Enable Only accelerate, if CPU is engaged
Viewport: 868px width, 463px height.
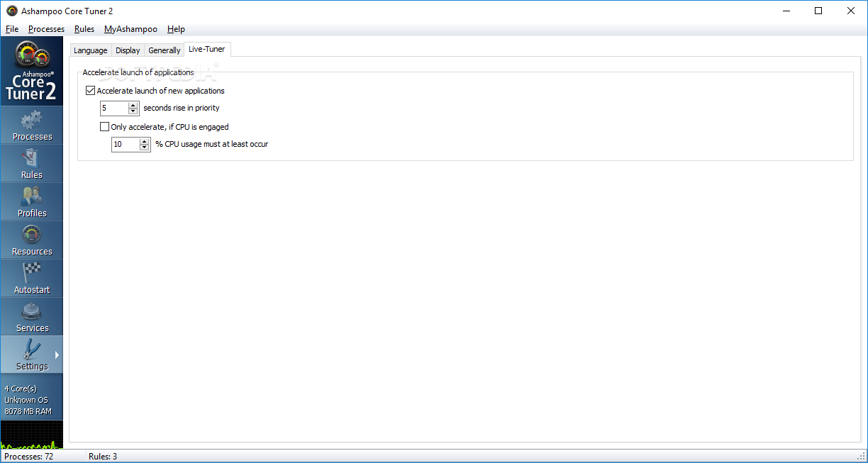tap(105, 127)
